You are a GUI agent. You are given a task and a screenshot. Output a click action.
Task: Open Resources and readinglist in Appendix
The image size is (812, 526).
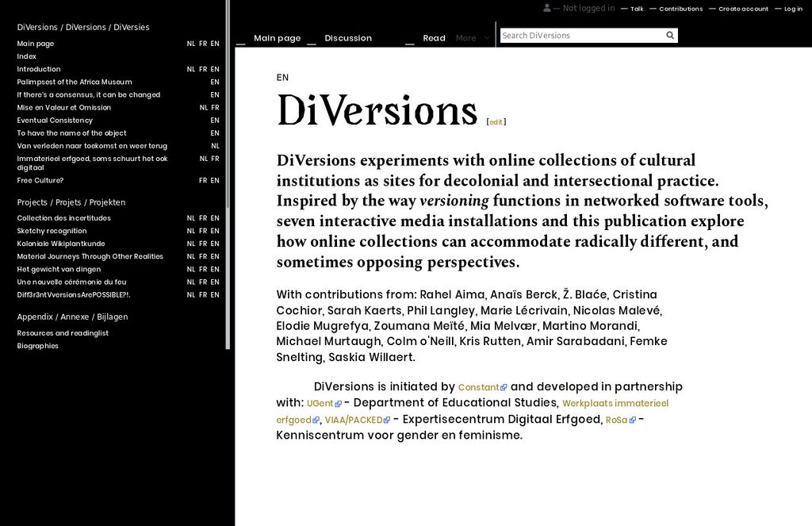click(x=63, y=333)
